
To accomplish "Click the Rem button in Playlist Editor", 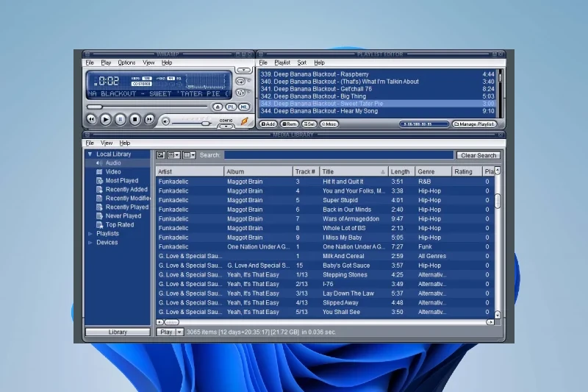I will [290, 124].
